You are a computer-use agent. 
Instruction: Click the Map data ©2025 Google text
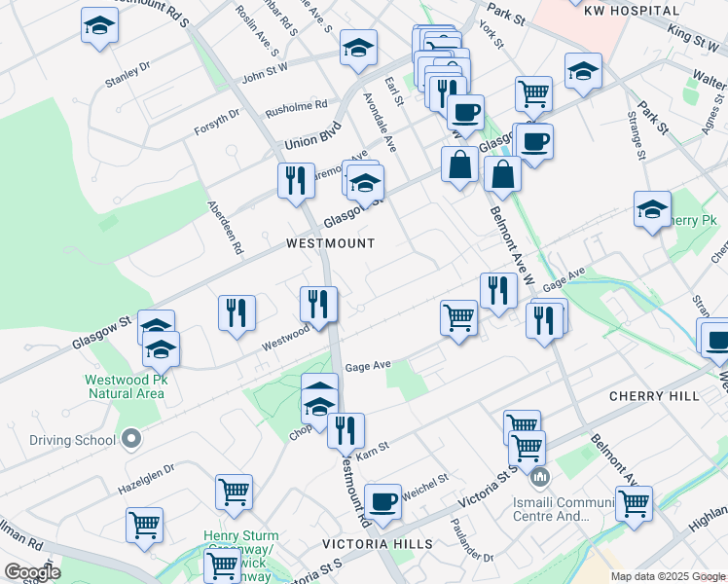pos(668,576)
